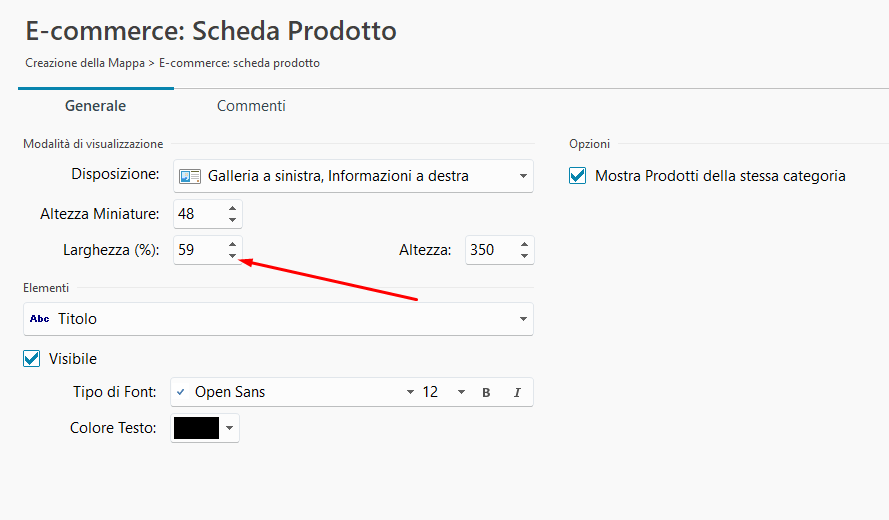Click the black Colore Testo swatch

point(196,428)
